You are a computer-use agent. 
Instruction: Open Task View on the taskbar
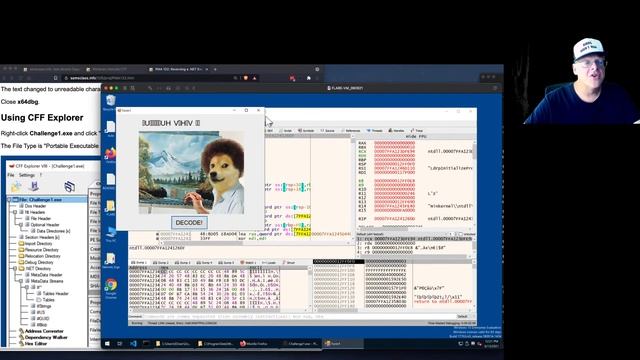click(120, 344)
